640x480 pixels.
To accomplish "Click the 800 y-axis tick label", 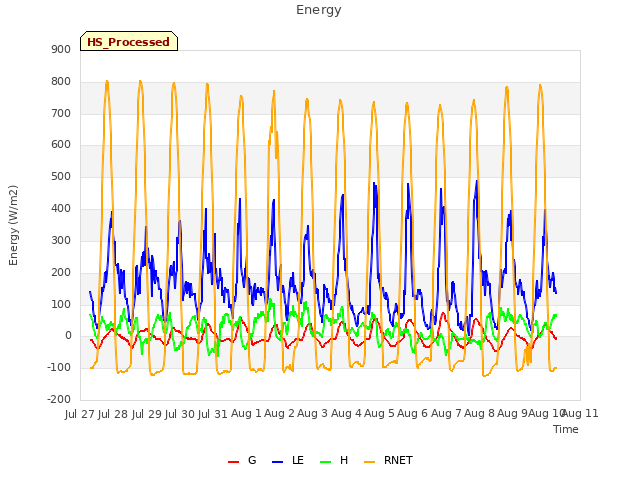I will (61, 82).
